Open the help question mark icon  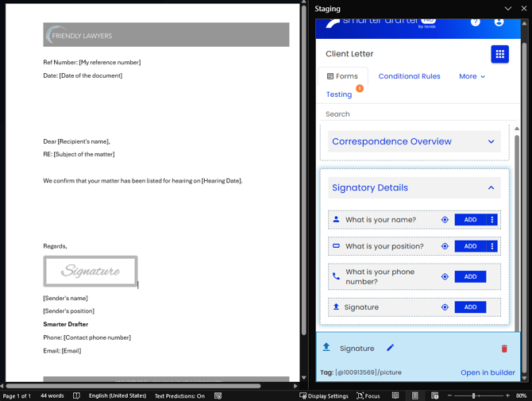(x=476, y=22)
